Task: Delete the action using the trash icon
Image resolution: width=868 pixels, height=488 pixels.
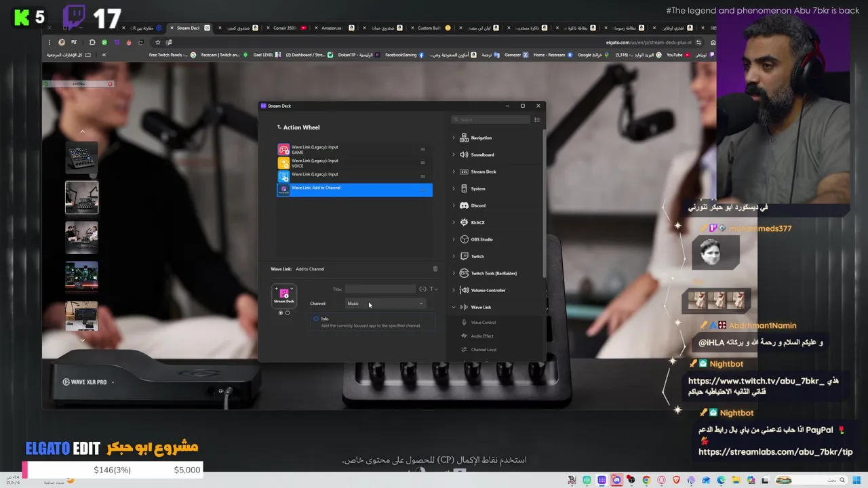Action: click(x=435, y=269)
